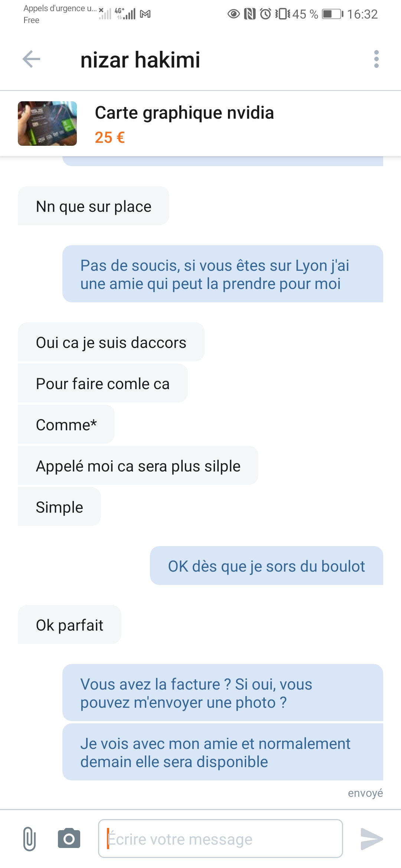The height and width of the screenshot is (868, 401).
Task: Open the graphics card listing thumbnail
Action: (x=48, y=124)
